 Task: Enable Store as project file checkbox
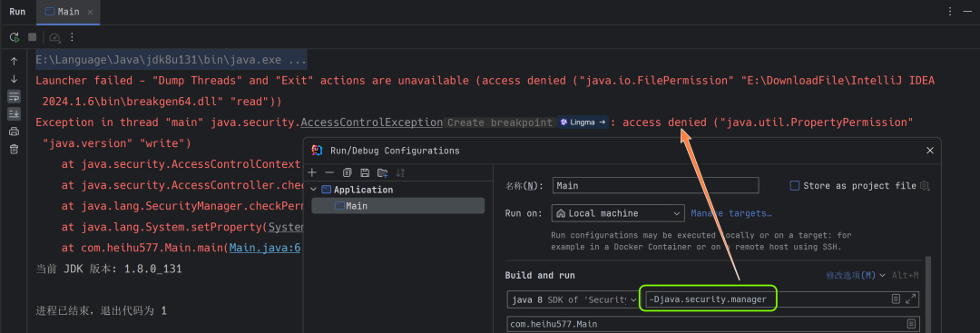click(x=795, y=186)
